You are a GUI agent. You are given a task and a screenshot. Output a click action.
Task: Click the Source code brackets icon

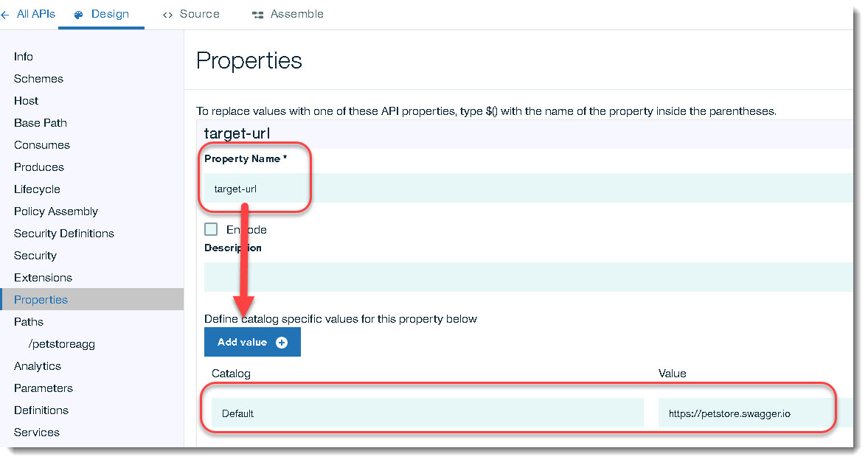point(167,15)
